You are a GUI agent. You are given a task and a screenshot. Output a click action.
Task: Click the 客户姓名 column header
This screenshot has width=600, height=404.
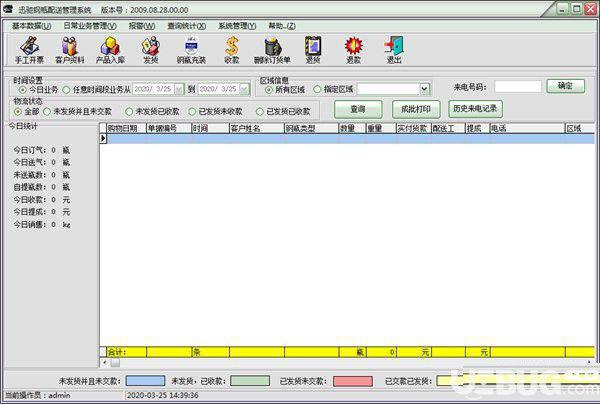(257, 129)
